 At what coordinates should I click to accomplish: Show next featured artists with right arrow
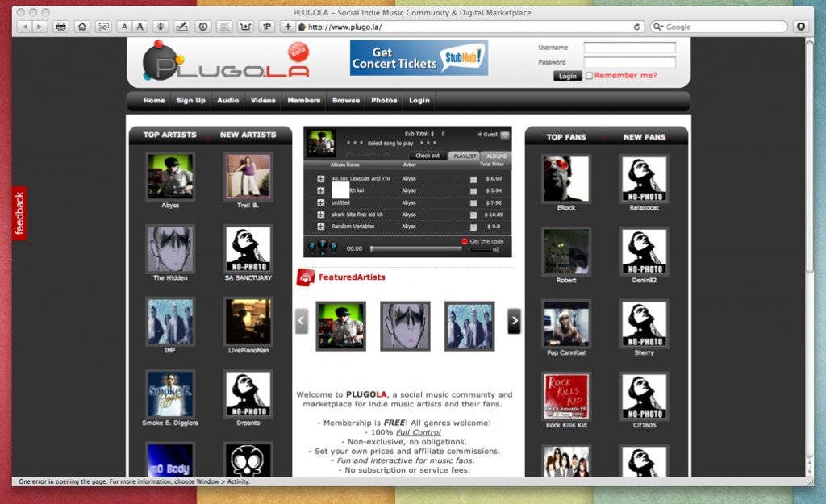[514, 320]
